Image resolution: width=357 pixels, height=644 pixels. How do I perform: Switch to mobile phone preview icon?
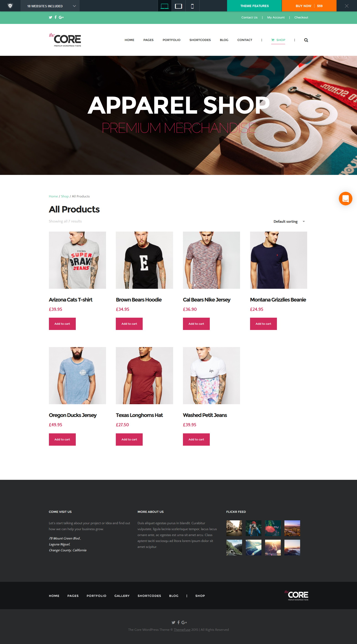(192, 6)
